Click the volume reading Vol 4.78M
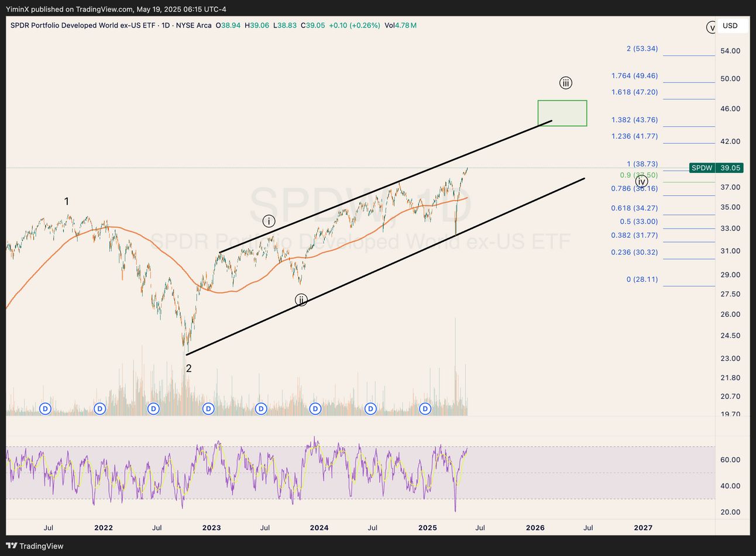This screenshot has width=756, height=556. click(401, 26)
